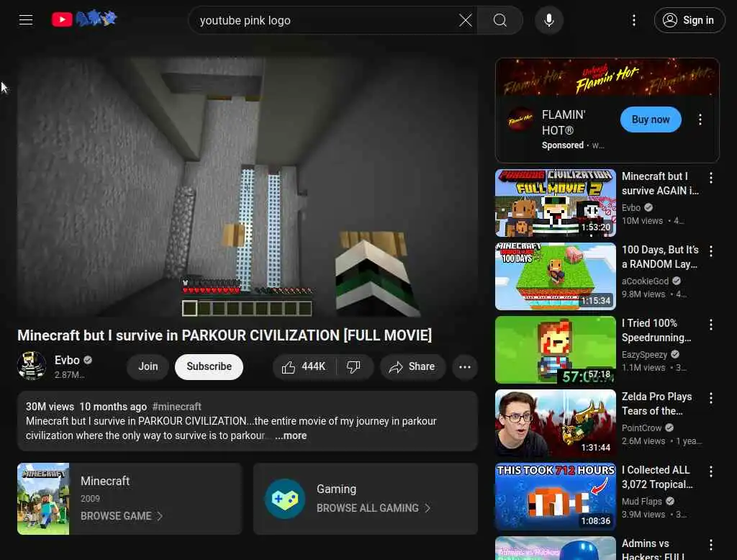Dislike the video with thumbs down
This screenshot has width=737, height=560.
[354, 367]
